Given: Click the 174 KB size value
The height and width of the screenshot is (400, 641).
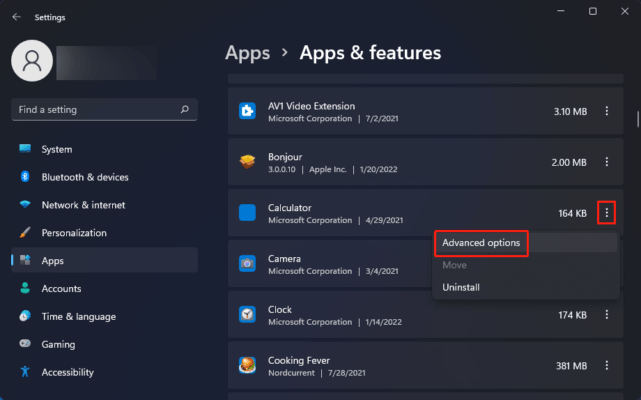Looking at the screenshot, I should tap(572, 315).
